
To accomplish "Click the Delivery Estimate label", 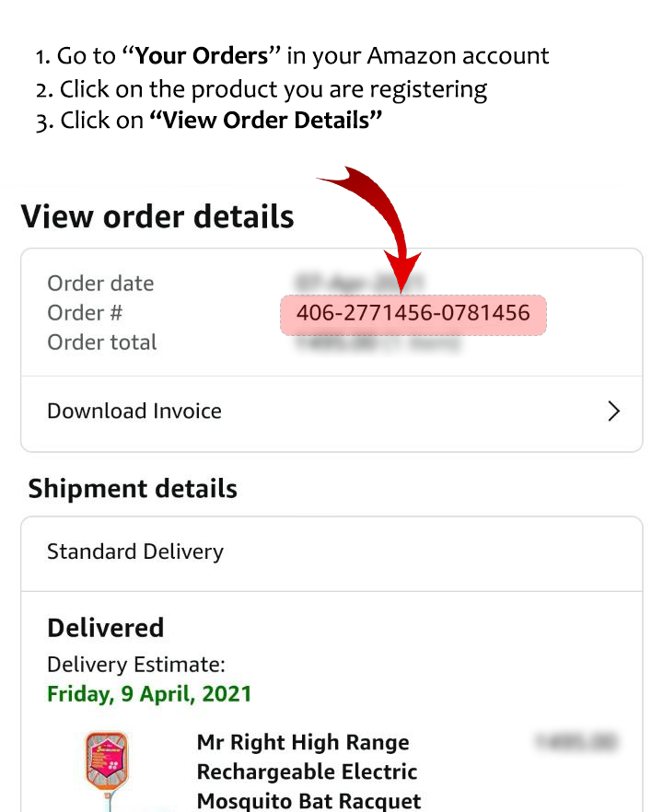I will pyautogui.click(x=136, y=665).
